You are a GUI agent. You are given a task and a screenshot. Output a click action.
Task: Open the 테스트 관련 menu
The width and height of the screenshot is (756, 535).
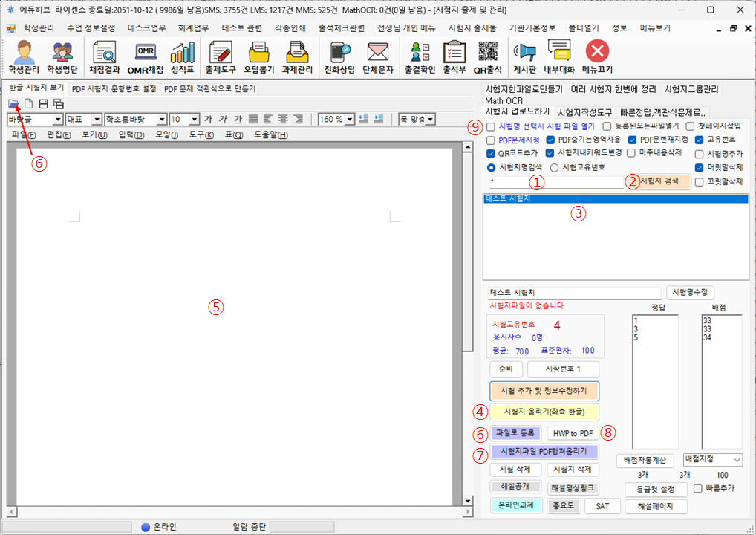pyautogui.click(x=242, y=27)
